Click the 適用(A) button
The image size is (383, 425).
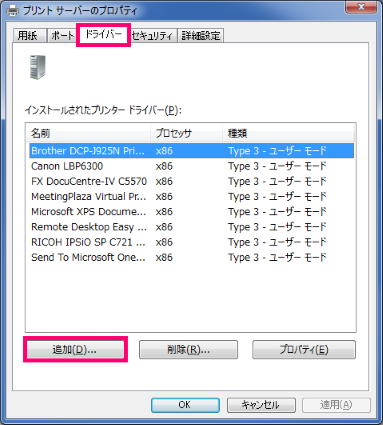[x=336, y=405]
